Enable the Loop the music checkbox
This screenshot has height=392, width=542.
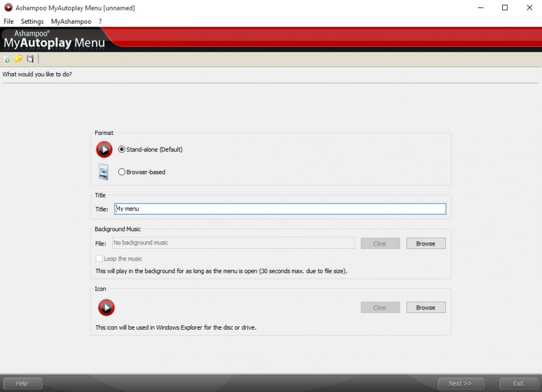click(99, 259)
